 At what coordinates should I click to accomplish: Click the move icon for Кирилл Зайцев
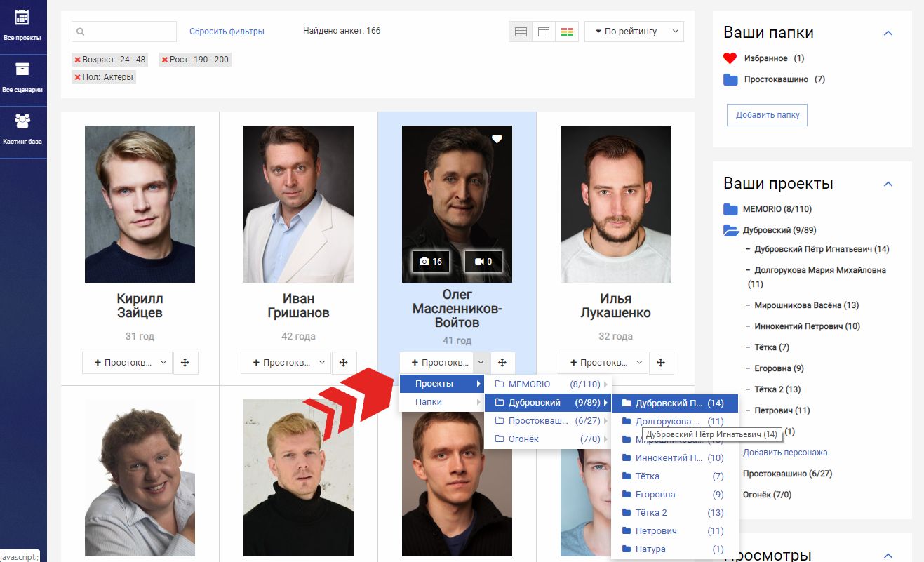[x=185, y=363]
